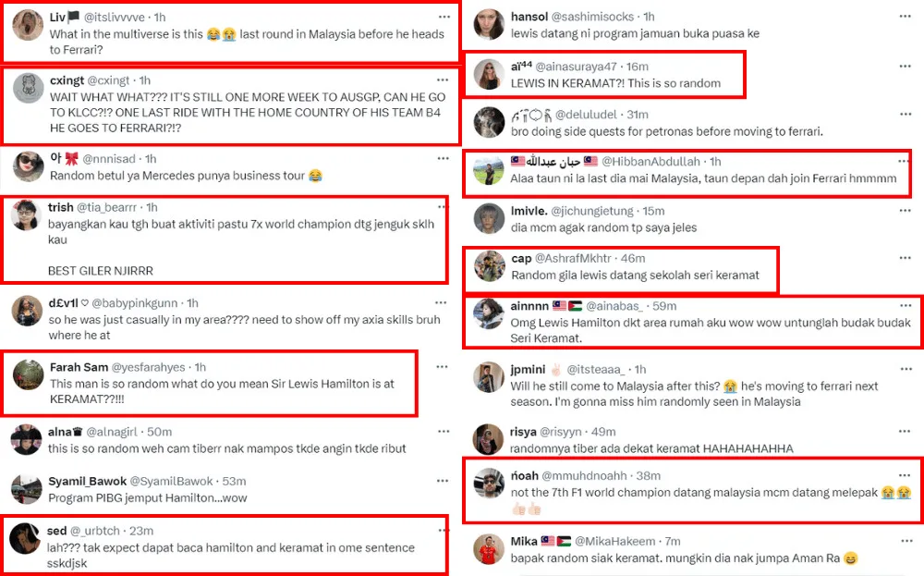
Task: Click jpmini's profile picture
Action: click(488, 377)
